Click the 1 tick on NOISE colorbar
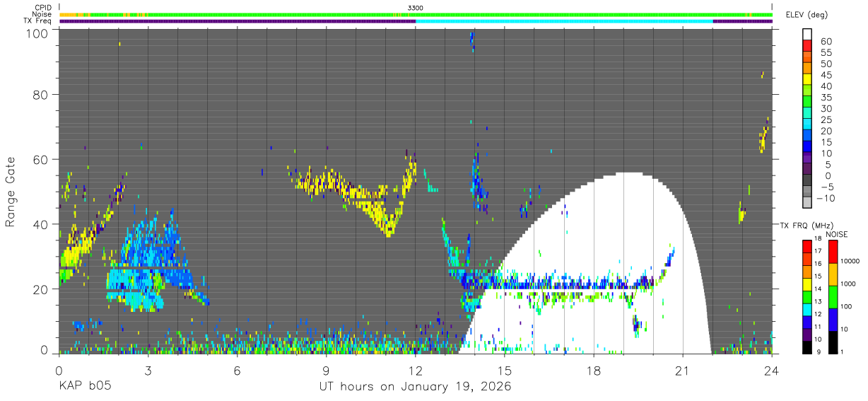The image size is (868, 401). (843, 351)
